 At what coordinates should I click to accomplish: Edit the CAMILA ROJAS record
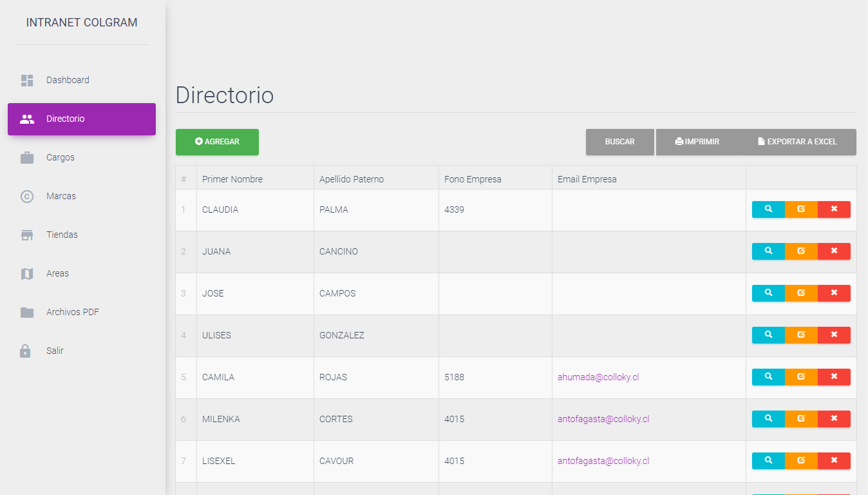(x=801, y=377)
